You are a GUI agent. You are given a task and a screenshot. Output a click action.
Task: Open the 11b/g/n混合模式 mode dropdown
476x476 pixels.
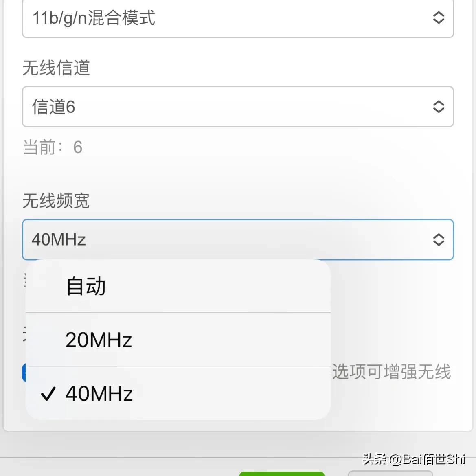pyautogui.click(x=238, y=18)
